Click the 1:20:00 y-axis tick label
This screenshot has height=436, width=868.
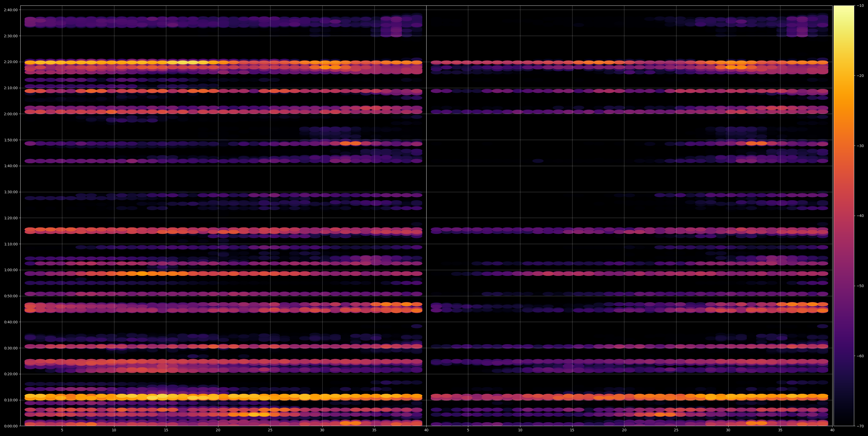pyautogui.click(x=11, y=218)
